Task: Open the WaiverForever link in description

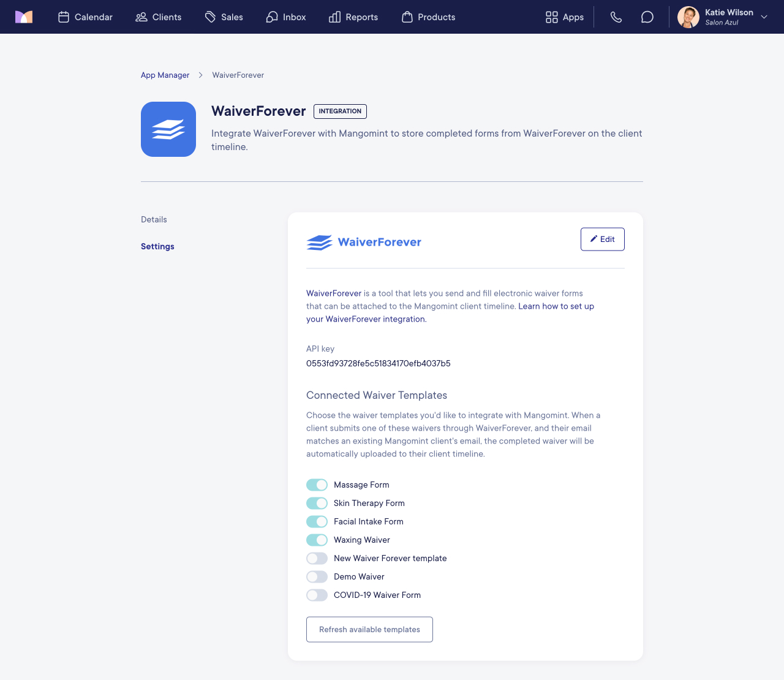Action: [334, 293]
